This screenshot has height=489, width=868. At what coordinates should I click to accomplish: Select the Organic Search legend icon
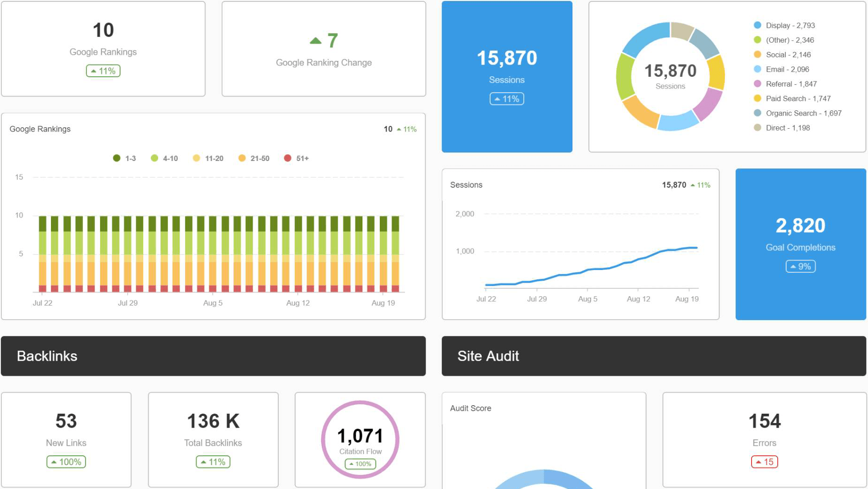point(757,113)
